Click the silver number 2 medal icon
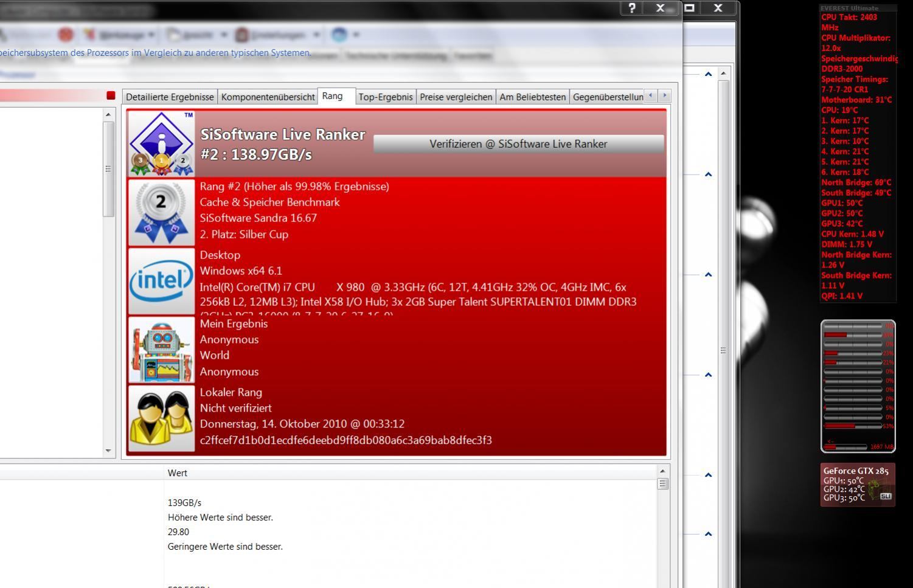 point(161,212)
